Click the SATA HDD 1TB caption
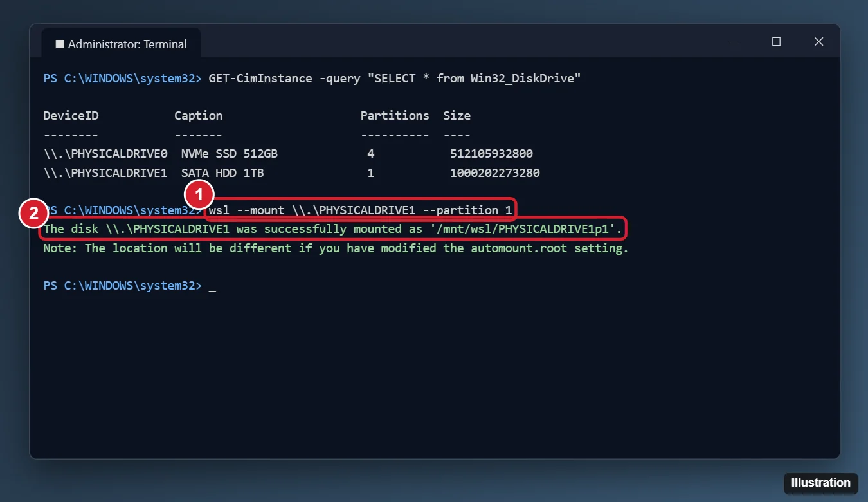The image size is (868, 502). click(x=222, y=173)
